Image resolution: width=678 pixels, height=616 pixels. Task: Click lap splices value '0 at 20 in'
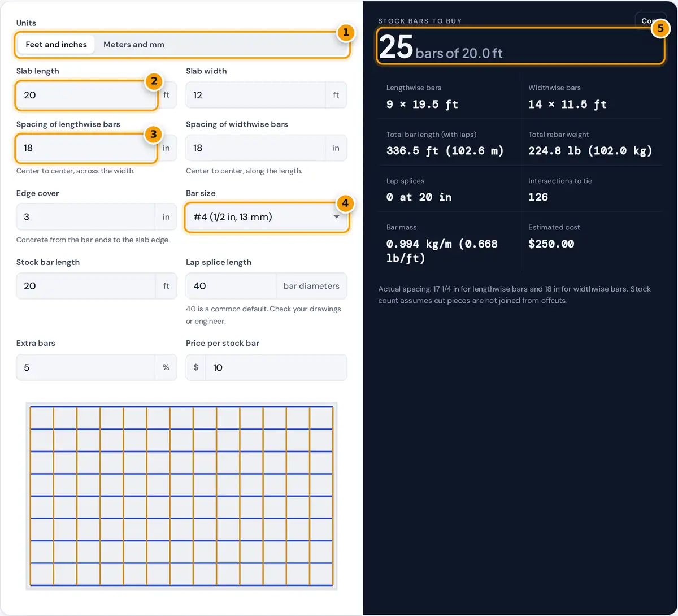coord(419,197)
